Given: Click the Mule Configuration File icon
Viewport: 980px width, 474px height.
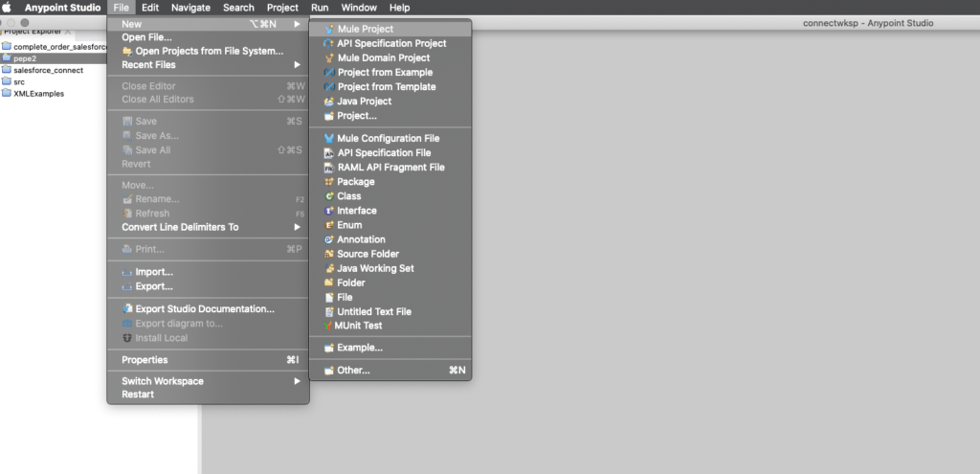Looking at the screenshot, I should [329, 138].
